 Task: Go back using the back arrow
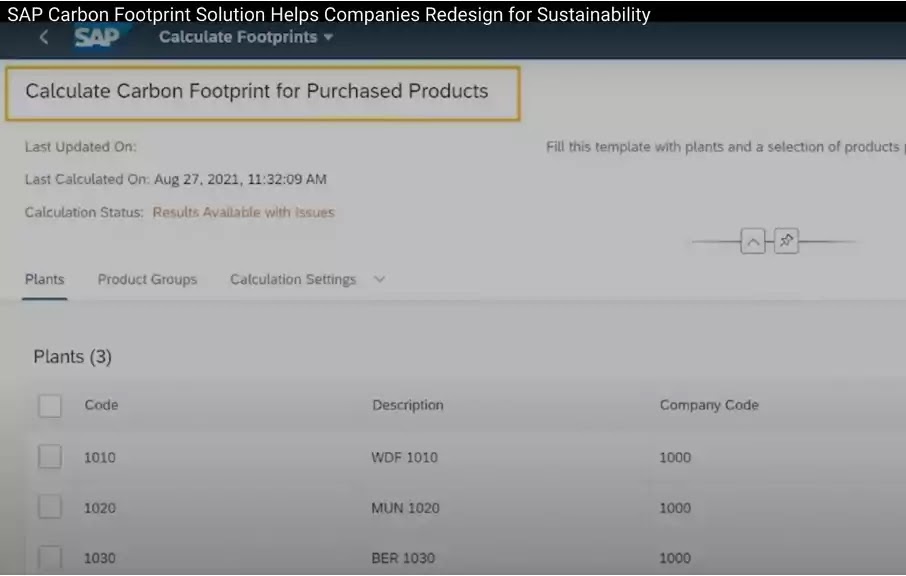coord(44,38)
